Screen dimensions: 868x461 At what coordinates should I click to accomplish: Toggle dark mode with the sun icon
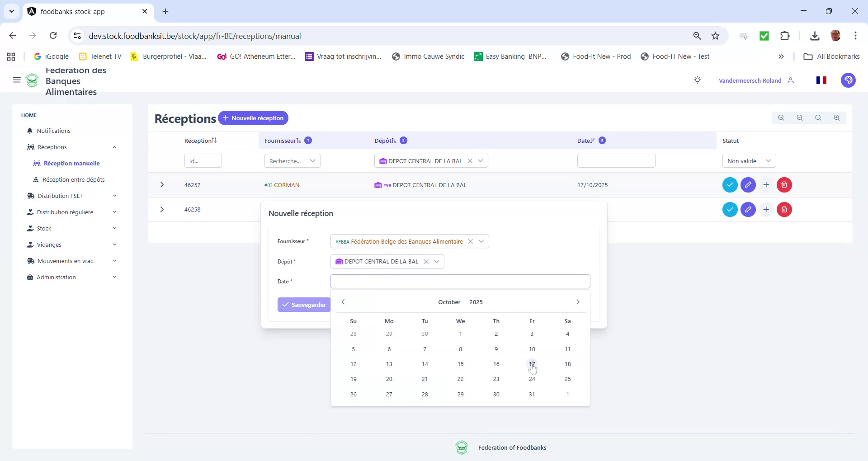(x=697, y=80)
